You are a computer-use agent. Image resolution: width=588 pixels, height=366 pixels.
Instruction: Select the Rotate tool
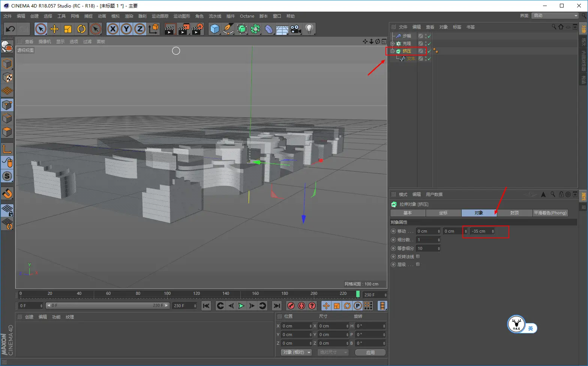[x=81, y=29]
